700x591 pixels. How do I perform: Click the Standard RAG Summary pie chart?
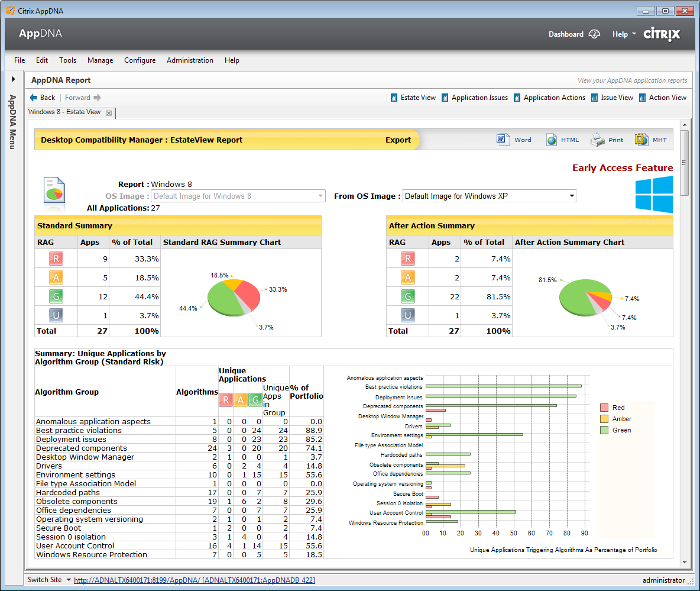tap(234, 298)
